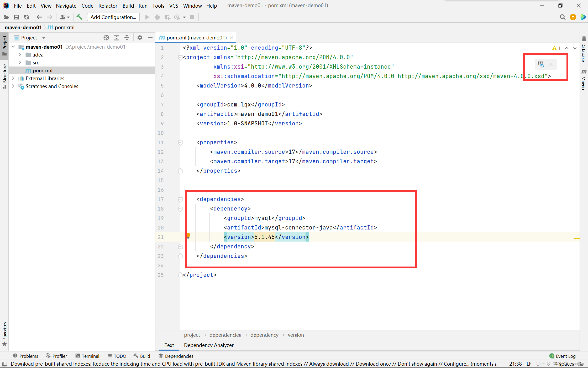Hide the Project panel with minus icon
Viewport: 588px width, 368px height.
150,38
